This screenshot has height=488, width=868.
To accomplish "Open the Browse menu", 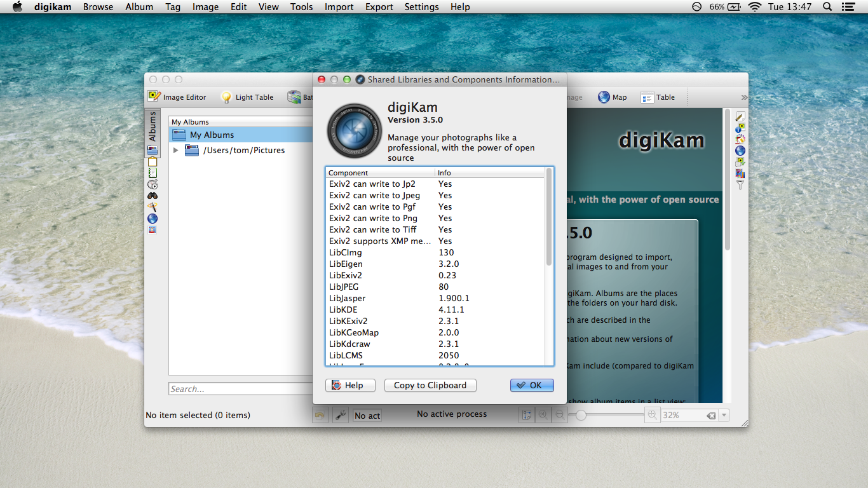I will click(98, 7).
